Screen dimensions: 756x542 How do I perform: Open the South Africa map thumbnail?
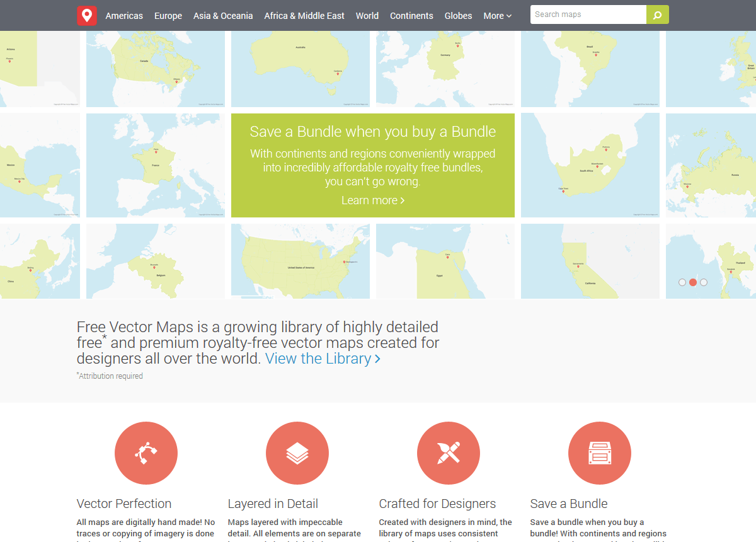tap(590, 165)
